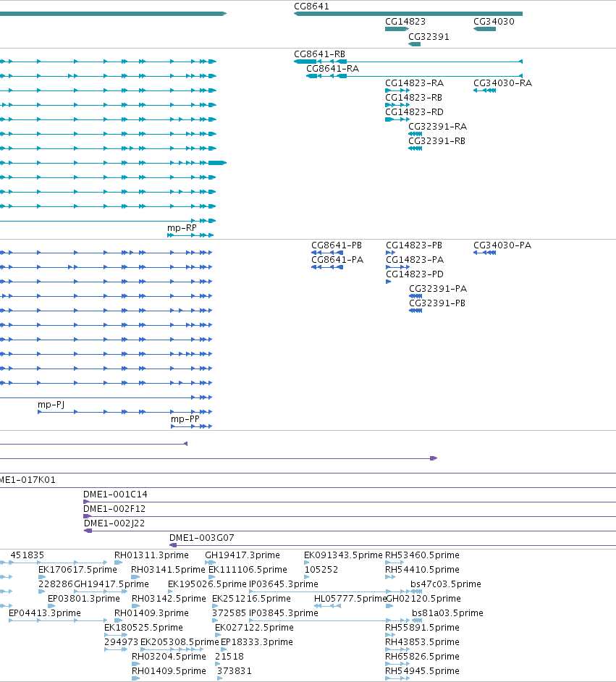Image resolution: width=616 pixels, height=682 pixels.
Task: Click transcript label CG14823-RD
Action: tap(414, 112)
